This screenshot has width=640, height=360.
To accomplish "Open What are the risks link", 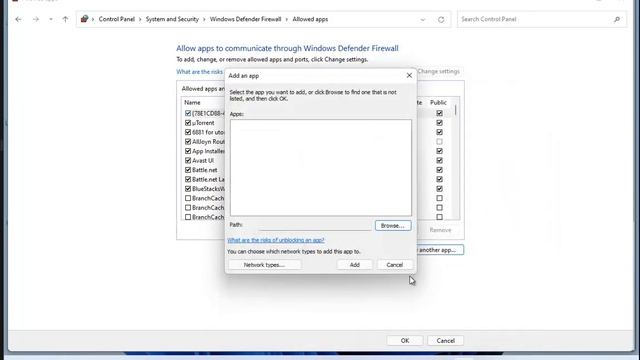I will (200, 72).
